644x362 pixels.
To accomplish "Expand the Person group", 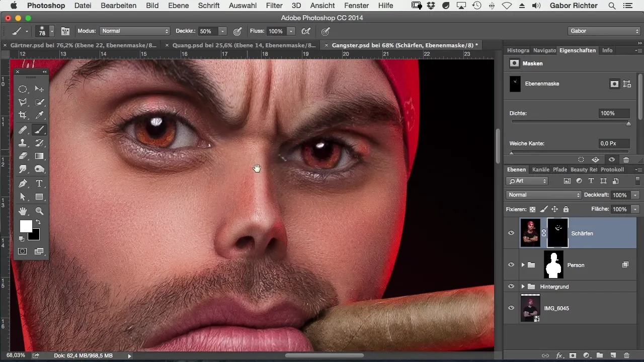I will 523,265.
